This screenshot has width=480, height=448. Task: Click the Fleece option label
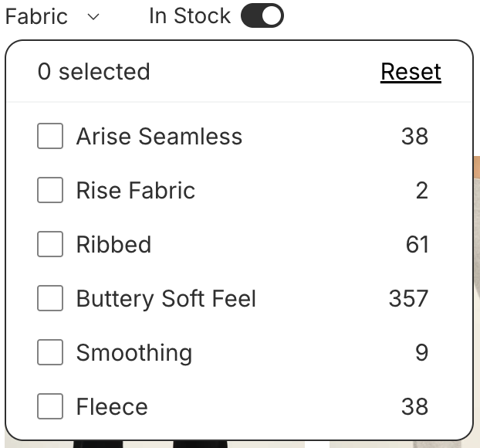[x=112, y=407]
